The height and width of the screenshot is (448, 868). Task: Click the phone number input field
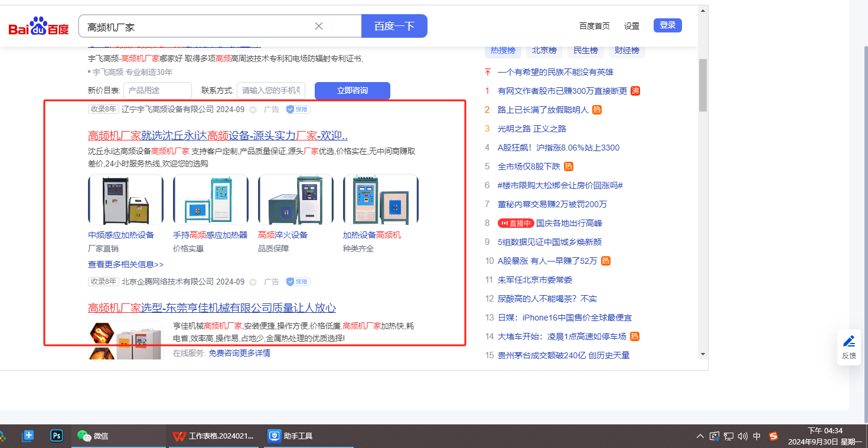(x=271, y=91)
